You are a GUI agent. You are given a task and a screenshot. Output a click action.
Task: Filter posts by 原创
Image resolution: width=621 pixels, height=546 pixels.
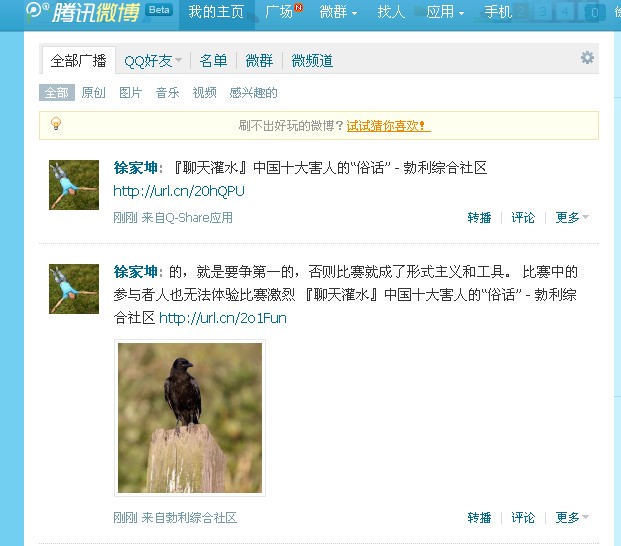pos(93,93)
